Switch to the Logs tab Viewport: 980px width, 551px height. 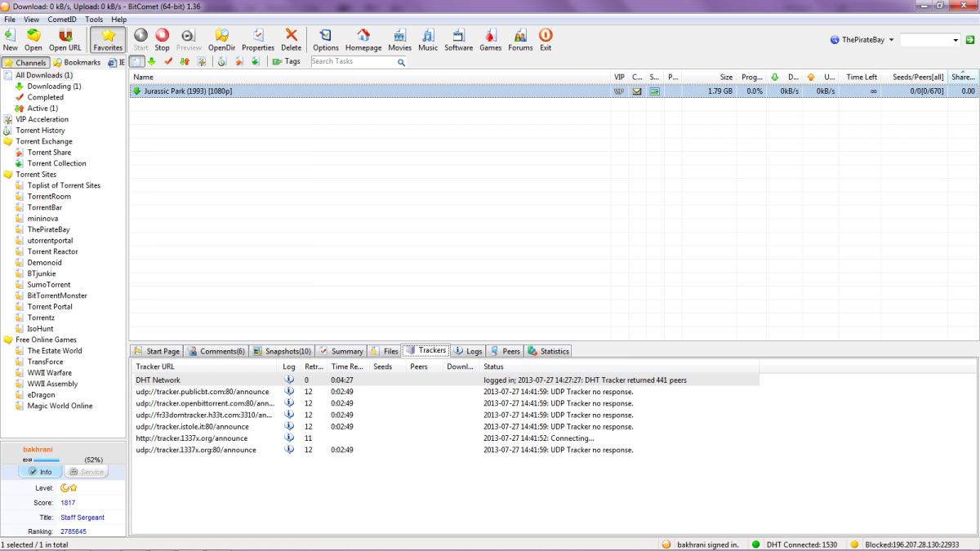coord(468,351)
